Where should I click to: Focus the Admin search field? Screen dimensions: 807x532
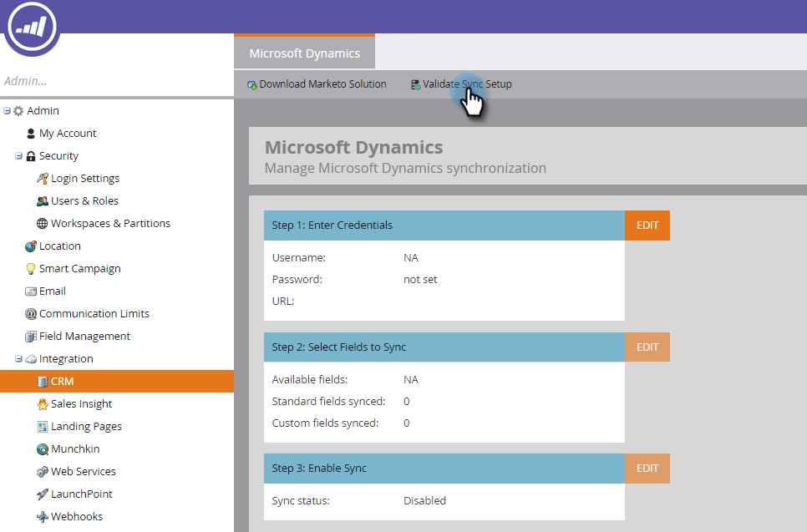coord(117,81)
